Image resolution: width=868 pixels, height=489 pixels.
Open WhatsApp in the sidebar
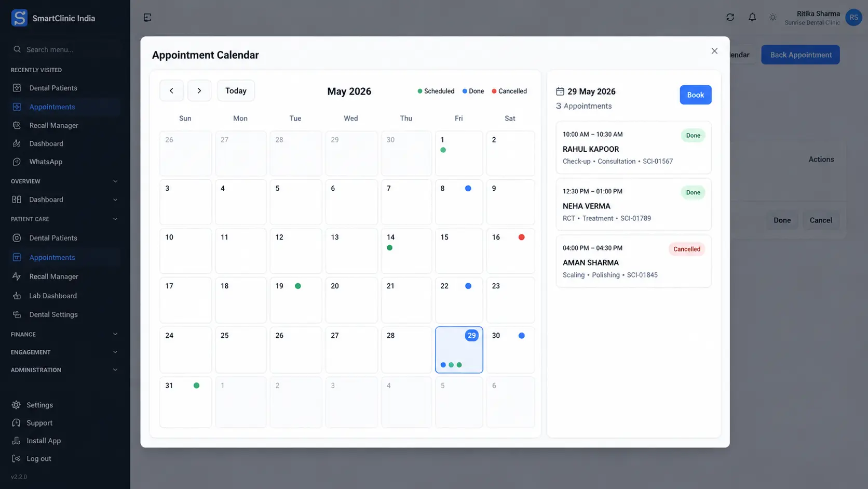click(65, 162)
